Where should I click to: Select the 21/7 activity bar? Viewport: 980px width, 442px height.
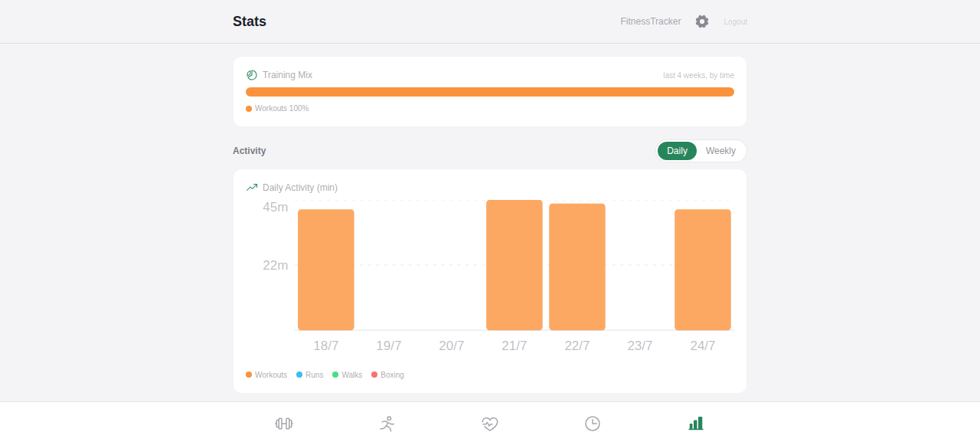(514, 265)
